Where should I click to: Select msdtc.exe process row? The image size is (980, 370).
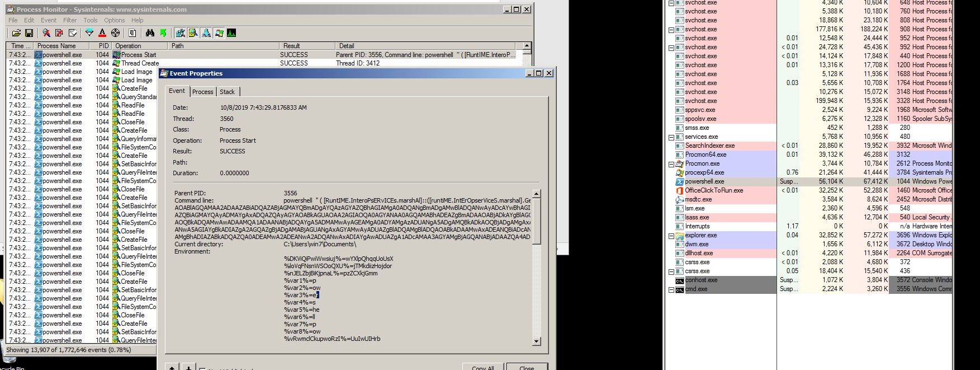pyautogui.click(x=813, y=199)
